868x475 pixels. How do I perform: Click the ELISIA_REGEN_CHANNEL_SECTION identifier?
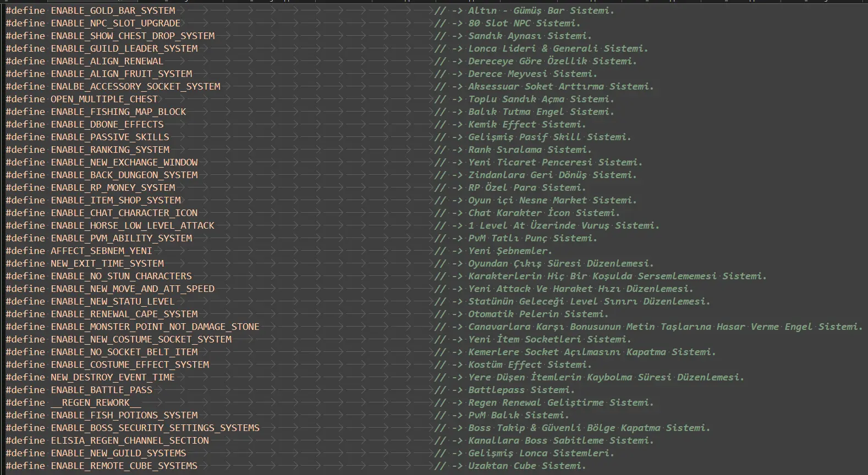[130, 440]
